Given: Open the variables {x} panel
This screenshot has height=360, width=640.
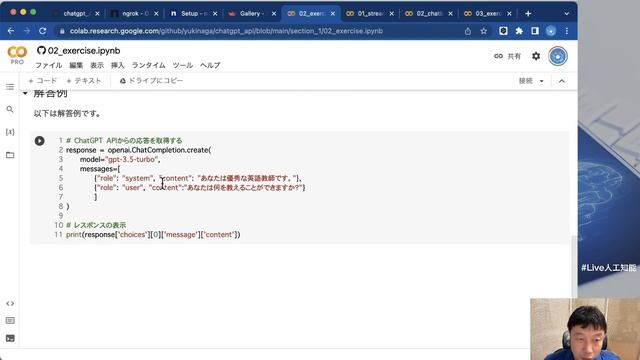Looking at the screenshot, I should tap(10, 132).
